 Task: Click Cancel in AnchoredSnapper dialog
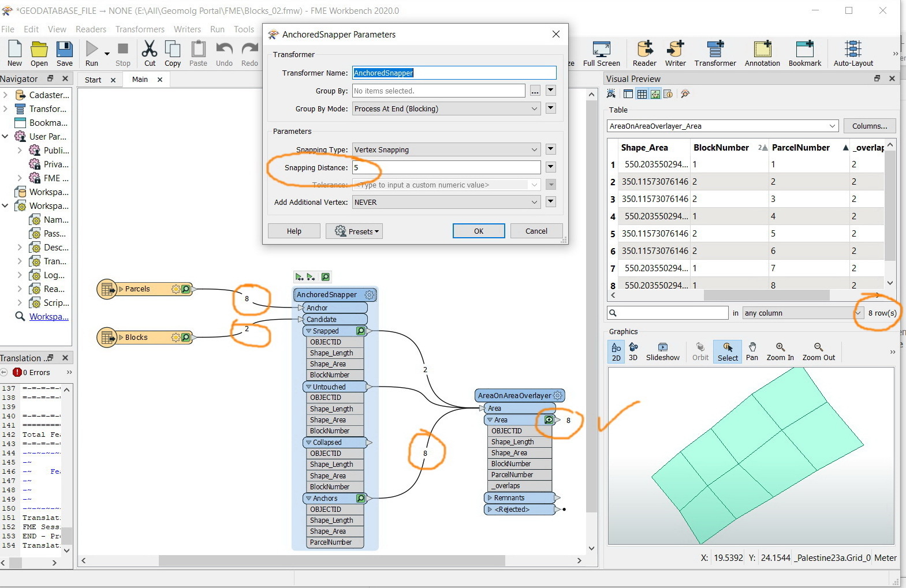(536, 231)
